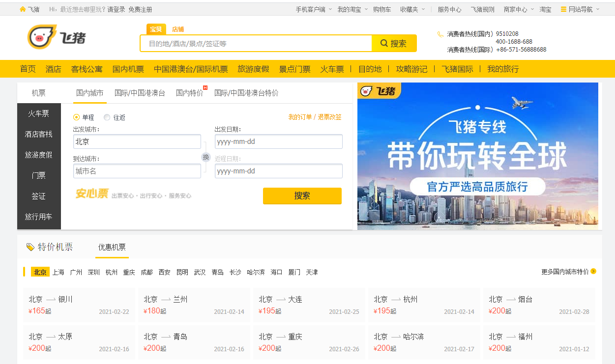Open the 北京 to 福州 fare card
615x364 pixels.
(539, 342)
